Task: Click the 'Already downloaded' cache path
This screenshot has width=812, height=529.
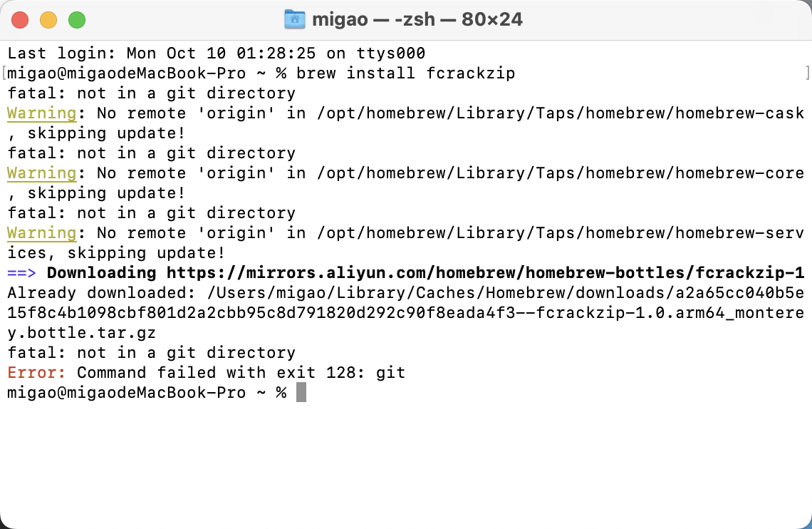Action: [x=405, y=313]
